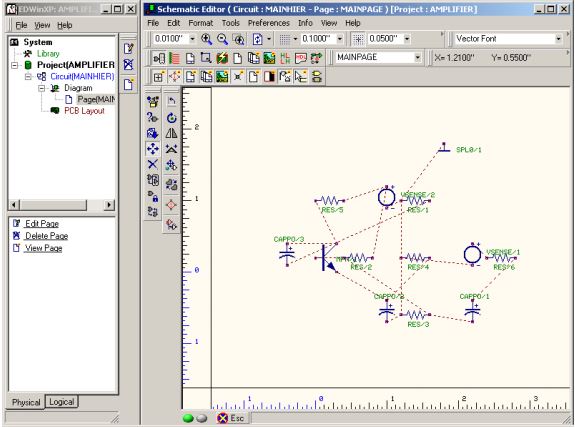The height and width of the screenshot is (427, 575).
Task: Click the project tree scrollbar left arrow
Action: [x=14, y=205]
